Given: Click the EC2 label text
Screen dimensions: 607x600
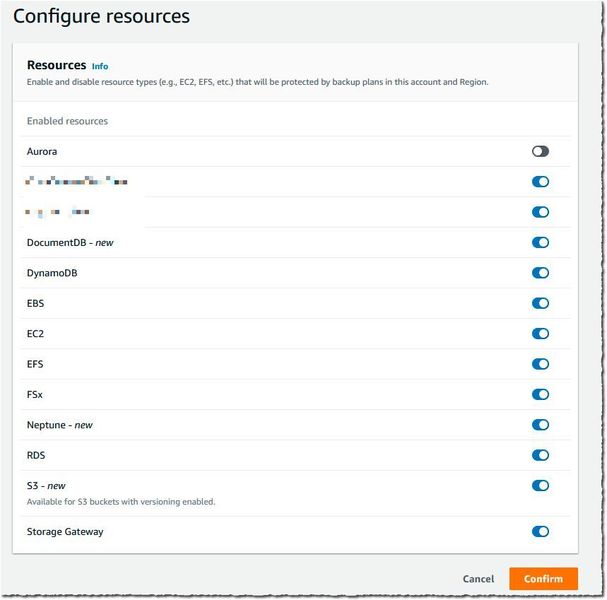Looking at the screenshot, I should [x=35, y=334].
